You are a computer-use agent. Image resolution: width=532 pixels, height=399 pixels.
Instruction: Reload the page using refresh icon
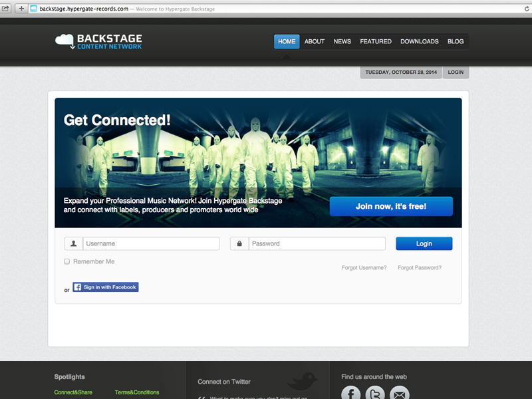(x=527, y=9)
